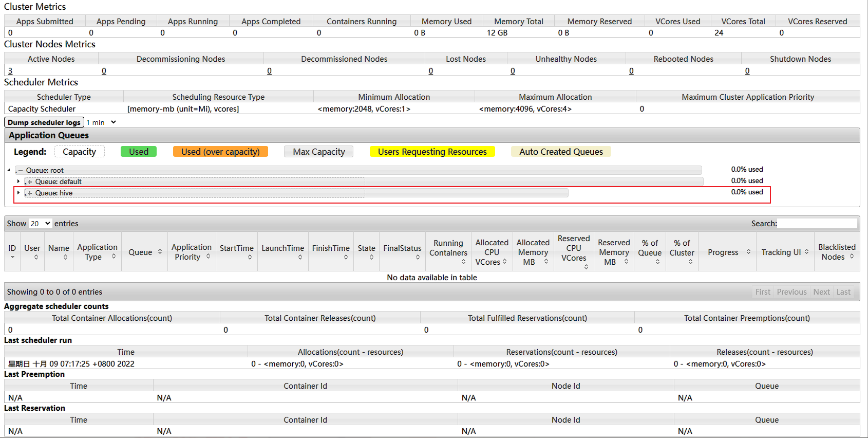Image resolution: width=868 pixels, height=438 pixels.
Task: Sort by Progress column icon
Action: click(748, 252)
